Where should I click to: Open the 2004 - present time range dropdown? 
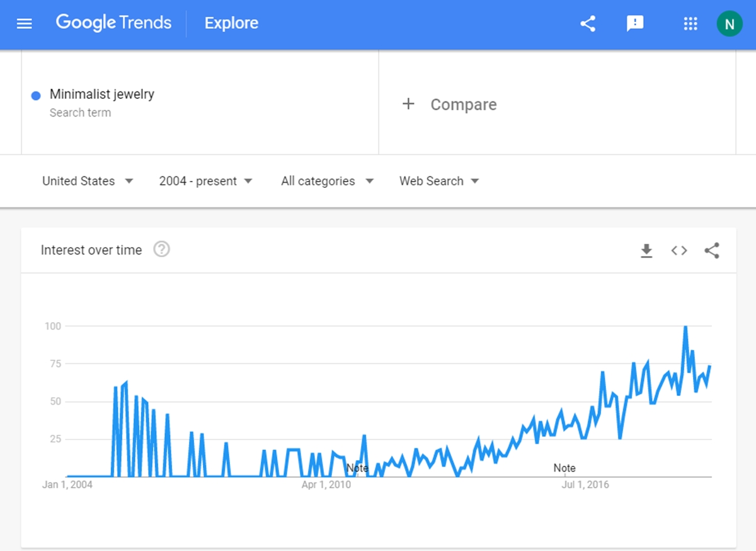tap(205, 181)
